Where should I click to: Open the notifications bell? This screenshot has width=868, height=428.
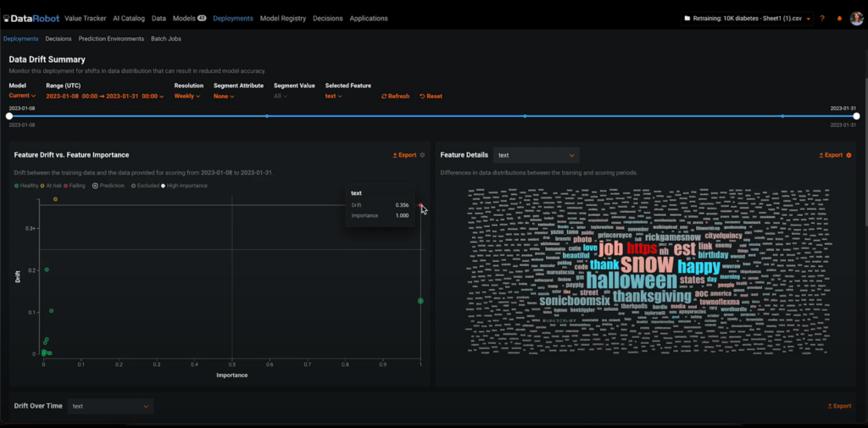click(839, 18)
